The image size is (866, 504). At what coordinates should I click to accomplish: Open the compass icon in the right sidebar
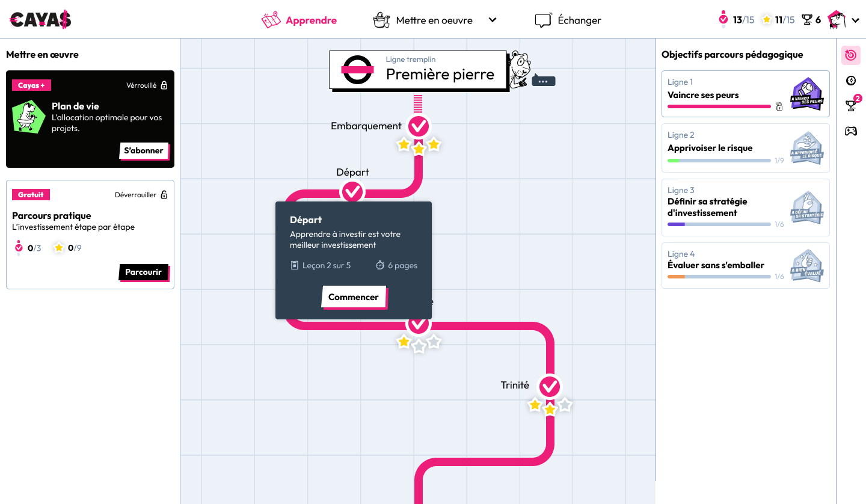click(850, 80)
